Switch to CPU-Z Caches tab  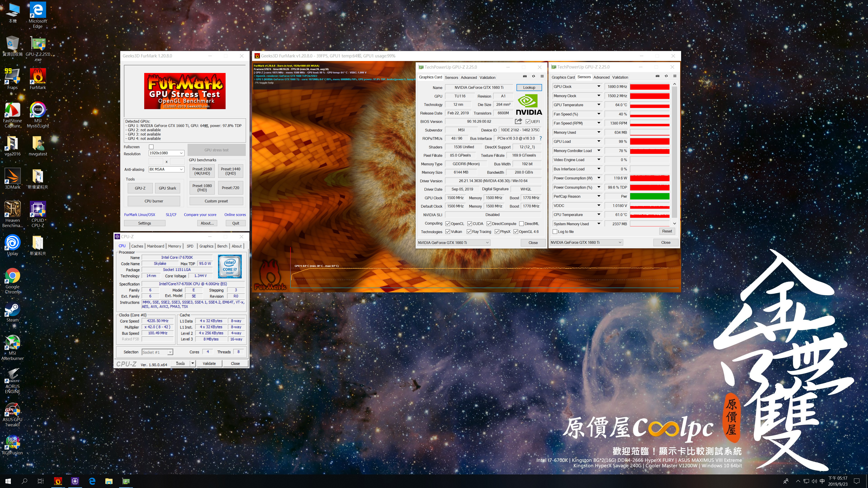pos(137,246)
